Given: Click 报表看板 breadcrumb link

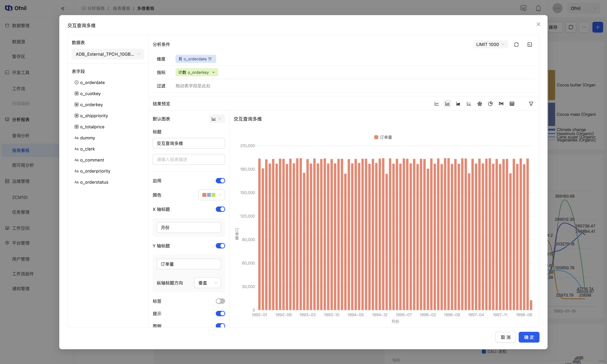Looking at the screenshot, I should click(x=122, y=8).
